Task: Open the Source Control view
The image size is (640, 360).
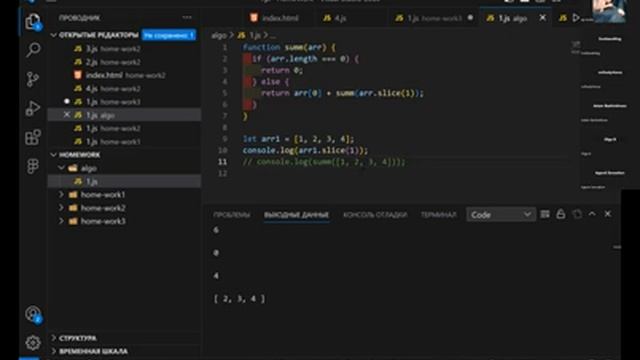Action: [x=33, y=79]
